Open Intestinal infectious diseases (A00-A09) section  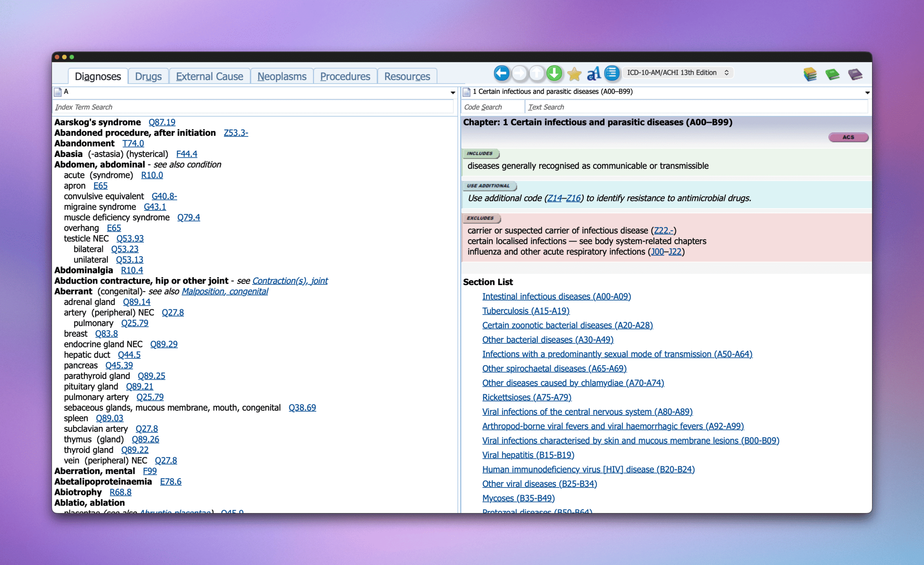pos(557,296)
